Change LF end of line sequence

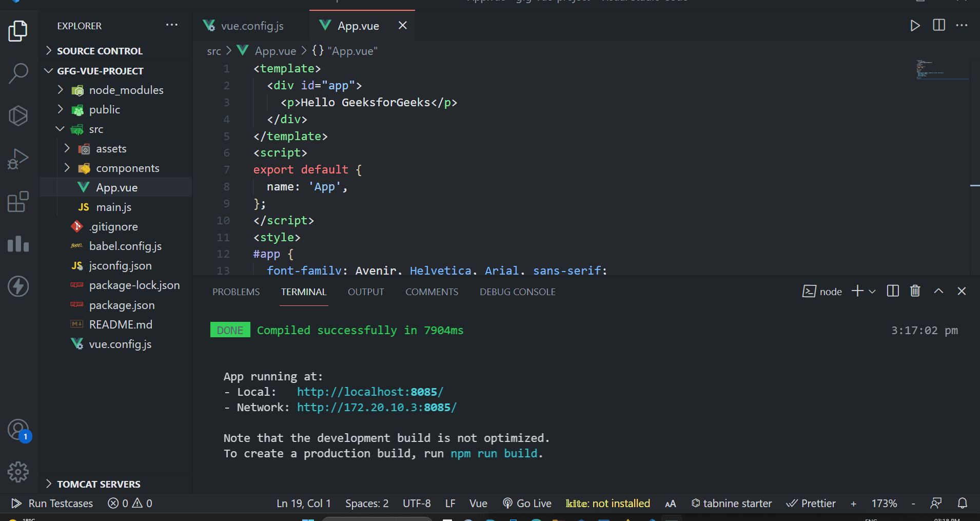point(450,504)
